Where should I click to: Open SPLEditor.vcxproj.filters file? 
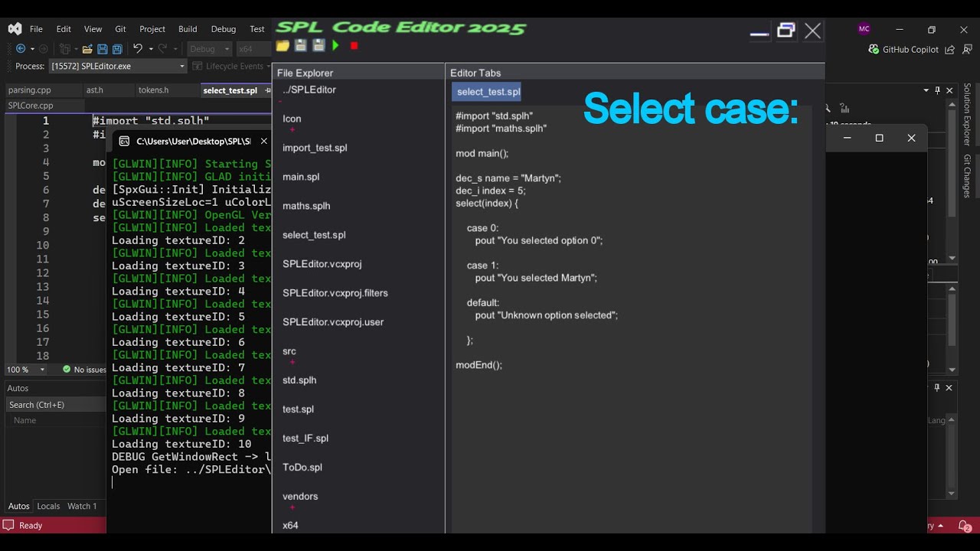(335, 293)
